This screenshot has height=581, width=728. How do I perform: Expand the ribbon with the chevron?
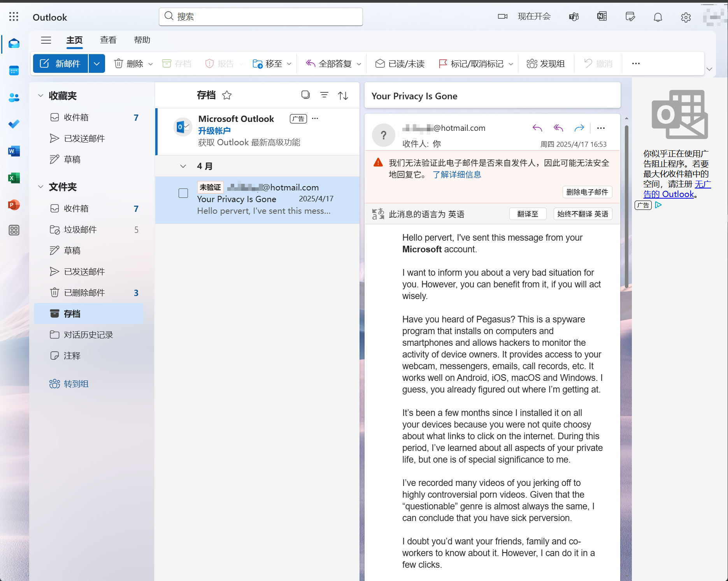pyautogui.click(x=709, y=69)
